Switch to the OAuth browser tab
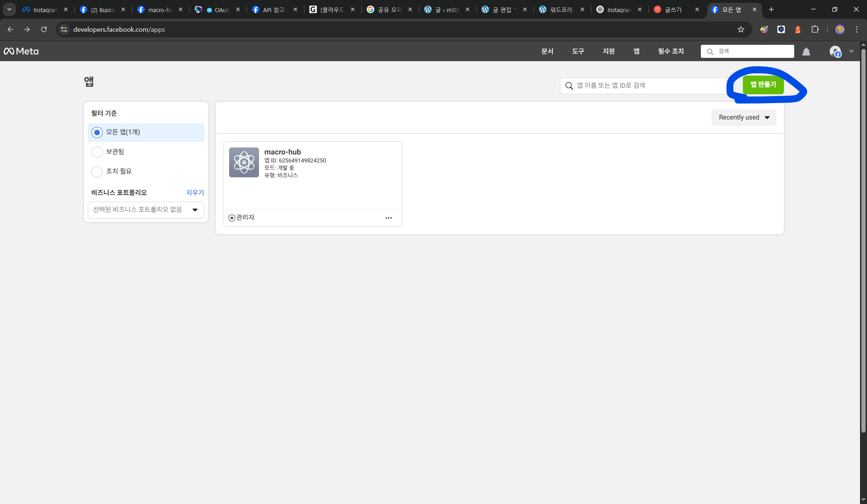 coord(218,9)
